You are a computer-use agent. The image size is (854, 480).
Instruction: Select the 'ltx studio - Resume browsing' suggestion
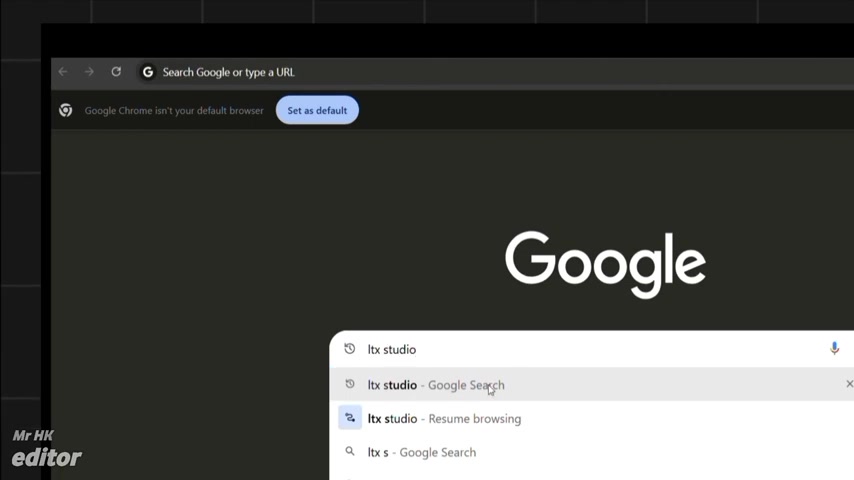pyautogui.click(x=591, y=418)
